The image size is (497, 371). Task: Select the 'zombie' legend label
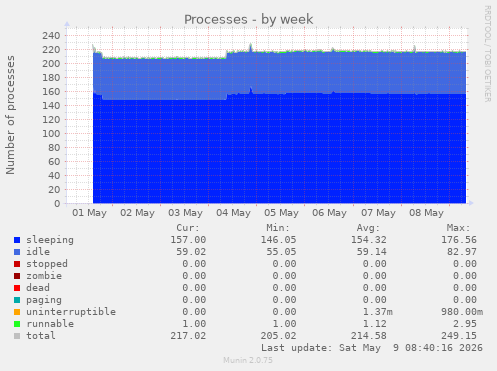pyautogui.click(x=44, y=276)
